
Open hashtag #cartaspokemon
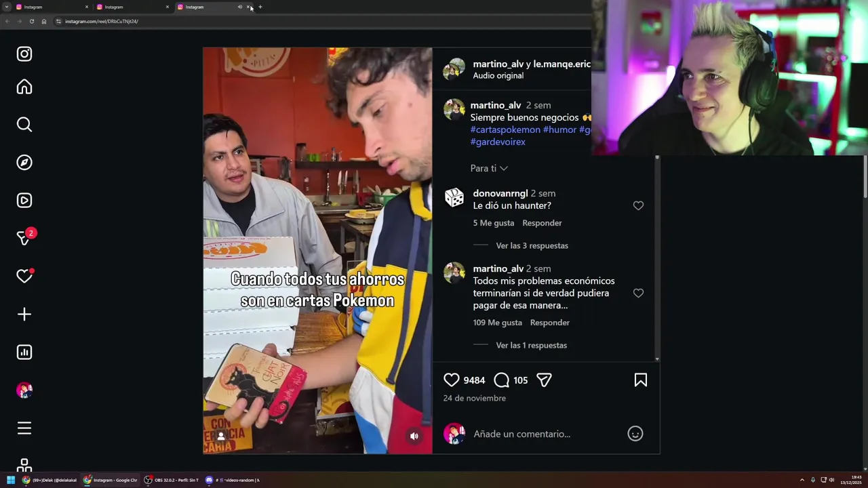pos(505,129)
